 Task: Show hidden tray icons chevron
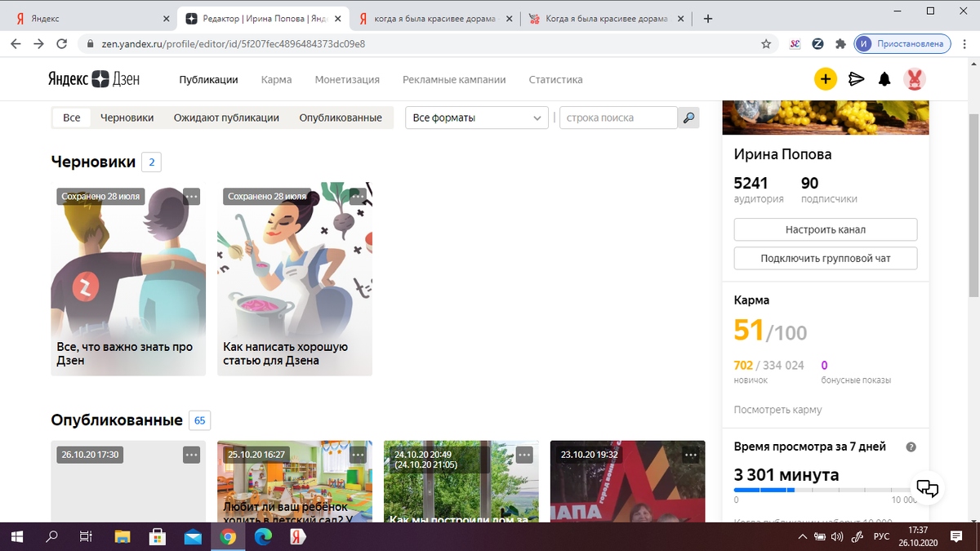point(801,536)
